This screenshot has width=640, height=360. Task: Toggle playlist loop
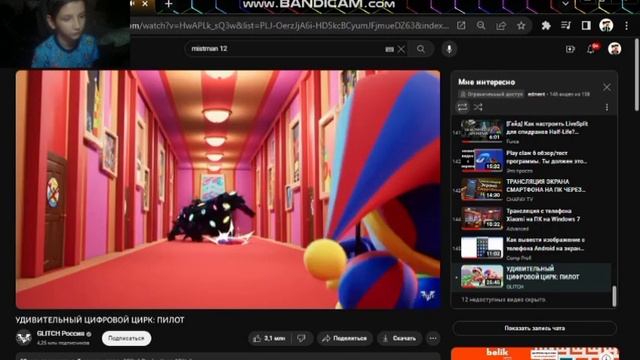coord(462,107)
